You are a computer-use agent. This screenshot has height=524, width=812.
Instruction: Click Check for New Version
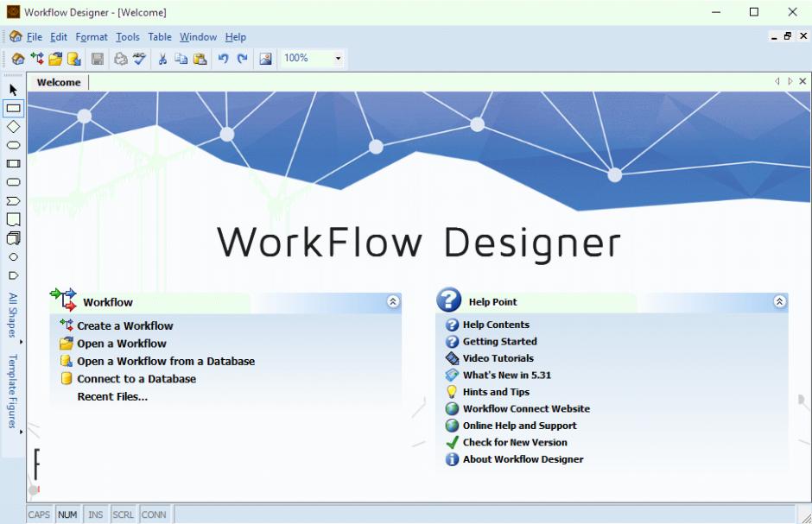515,442
